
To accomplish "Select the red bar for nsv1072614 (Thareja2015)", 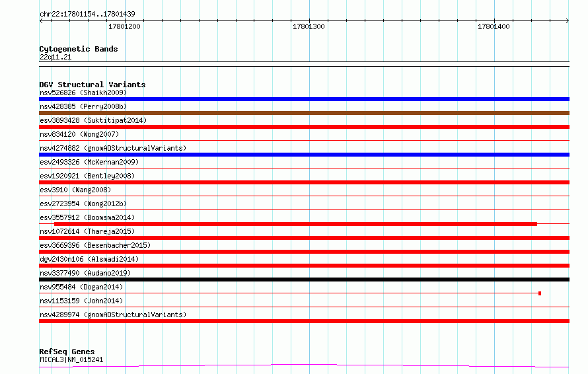I will pos(304,238).
